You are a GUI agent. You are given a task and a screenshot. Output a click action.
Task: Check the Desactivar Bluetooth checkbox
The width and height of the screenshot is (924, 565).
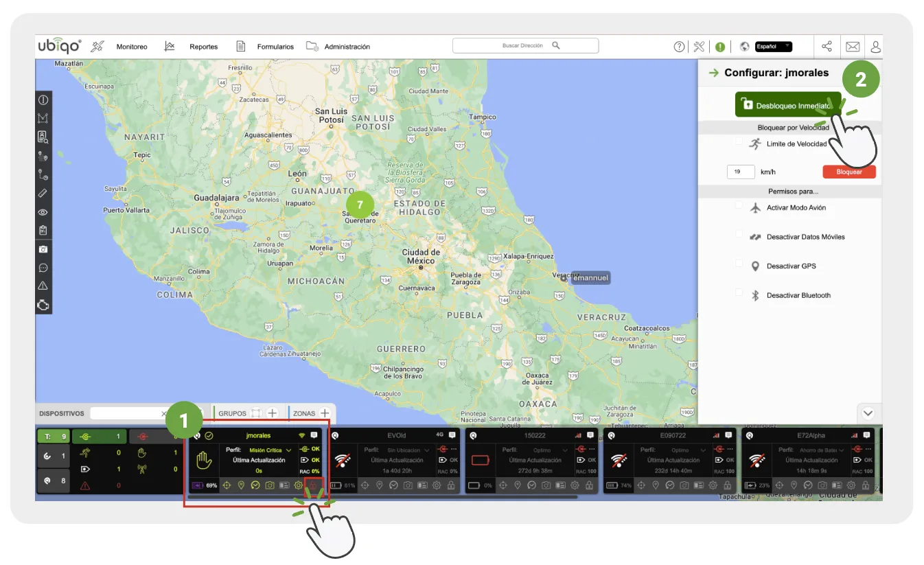(739, 292)
